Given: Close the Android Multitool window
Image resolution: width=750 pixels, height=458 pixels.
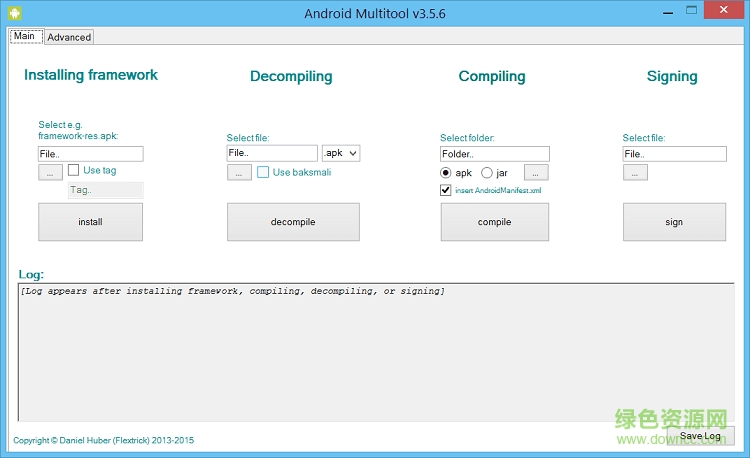Looking at the screenshot, I should coord(724,10).
